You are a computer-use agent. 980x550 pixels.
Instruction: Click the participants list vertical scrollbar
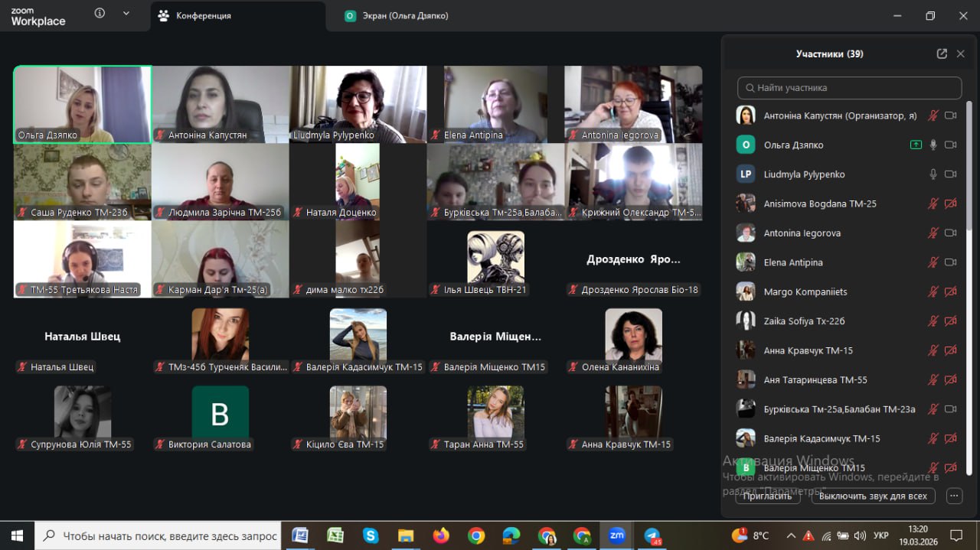[x=969, y=283]
